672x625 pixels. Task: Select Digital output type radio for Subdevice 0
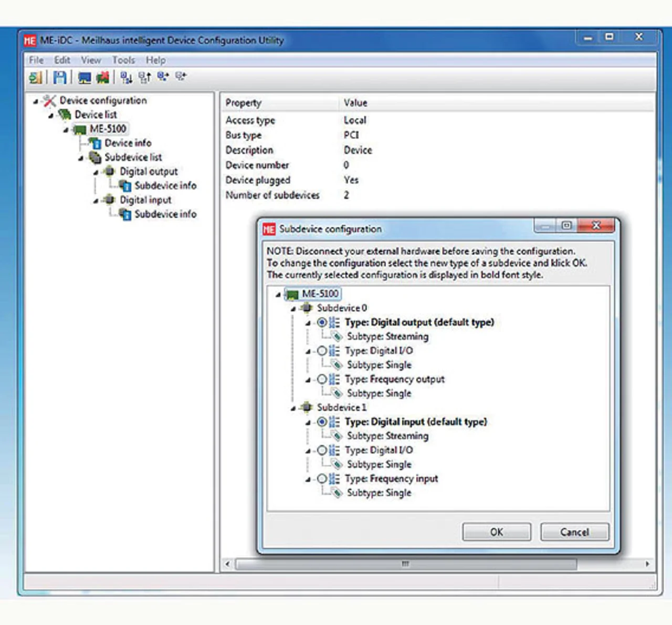point(322,322)
